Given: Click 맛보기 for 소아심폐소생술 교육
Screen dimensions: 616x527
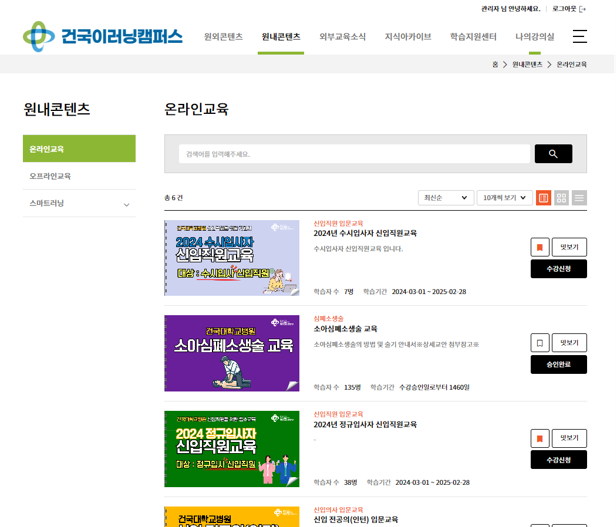Looking at the screenshot, I should (569, 343).
